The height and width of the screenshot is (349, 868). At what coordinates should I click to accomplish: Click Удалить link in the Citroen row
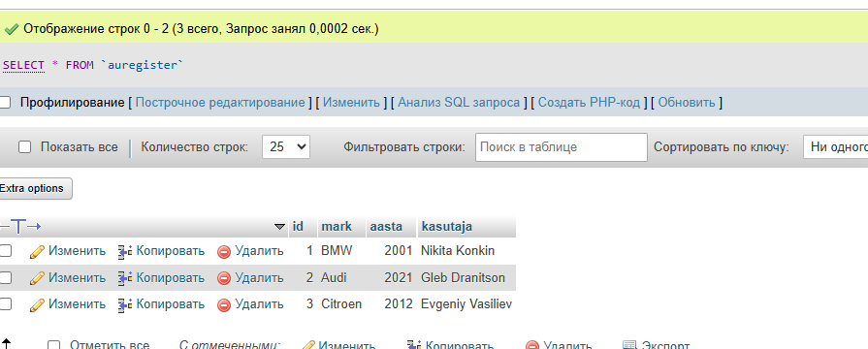pyautogui.click(x=259, y=304)
